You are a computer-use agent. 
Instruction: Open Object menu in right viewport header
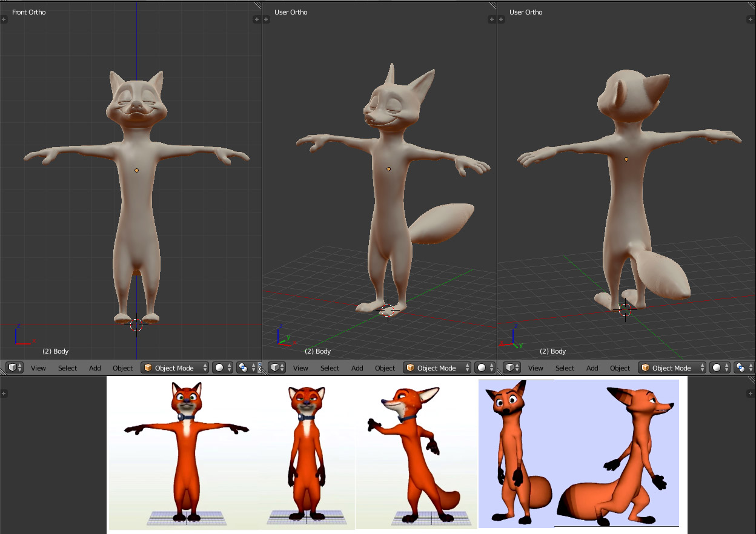(620, 368)
